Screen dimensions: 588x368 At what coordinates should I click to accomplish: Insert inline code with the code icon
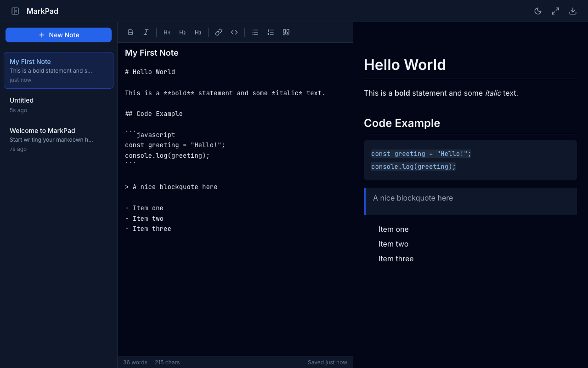click(x=234, y=32)
